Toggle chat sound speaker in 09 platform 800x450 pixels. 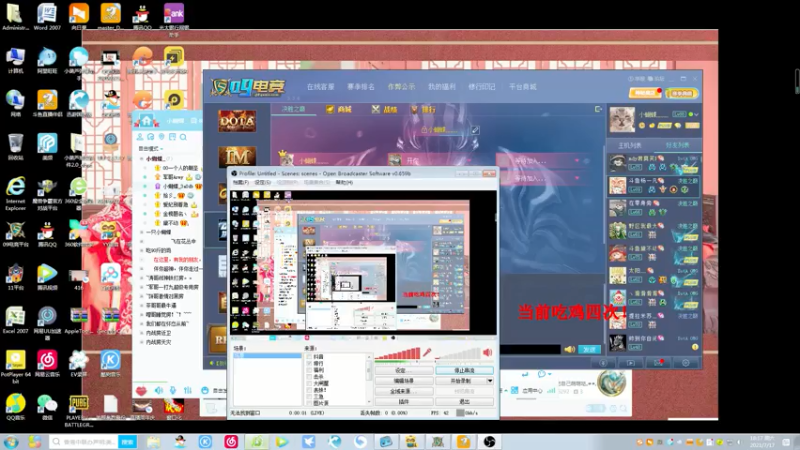(x=569, y=349)
